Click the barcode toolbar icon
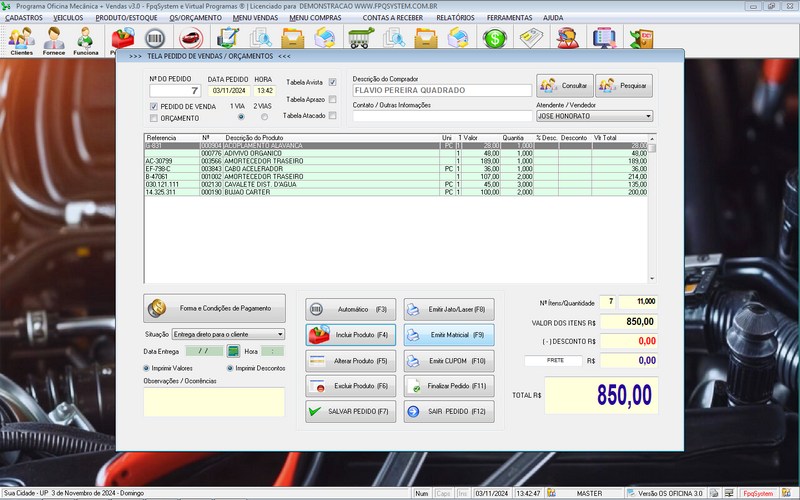The height and width of the screenshot is (500, 800). (x=154, y=39)
